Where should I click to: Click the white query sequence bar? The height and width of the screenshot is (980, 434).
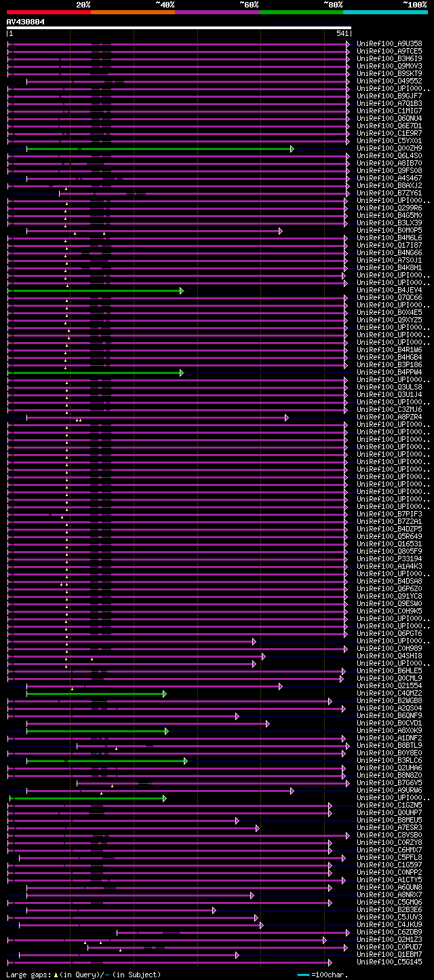coord(179,28)
